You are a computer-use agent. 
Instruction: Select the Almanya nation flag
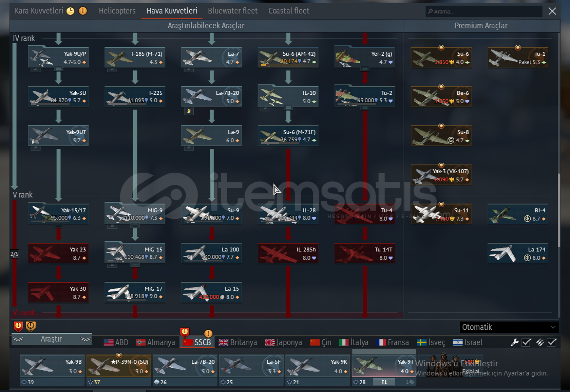141,342
